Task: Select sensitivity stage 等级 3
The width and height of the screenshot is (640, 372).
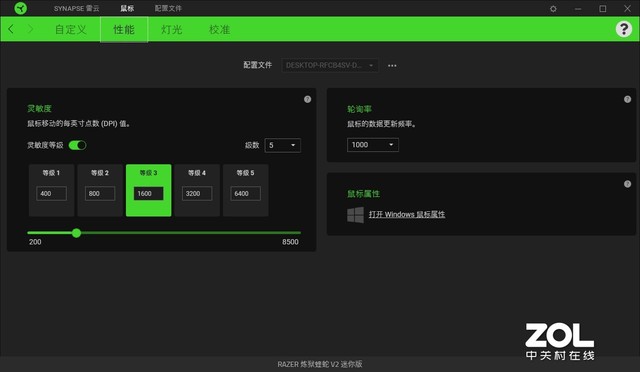Action: pyautogui.click(x=149, y=190)
